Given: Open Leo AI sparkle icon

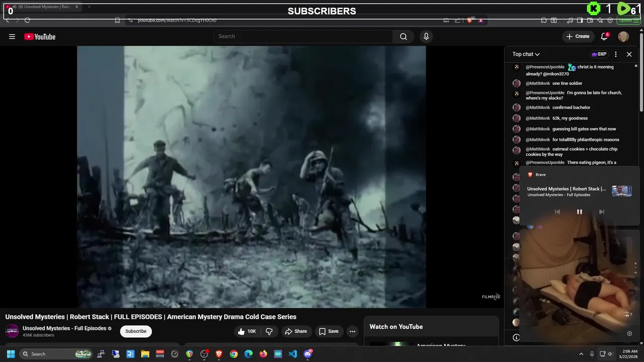Looking at the screenshot, I should (x=600, y=20).
